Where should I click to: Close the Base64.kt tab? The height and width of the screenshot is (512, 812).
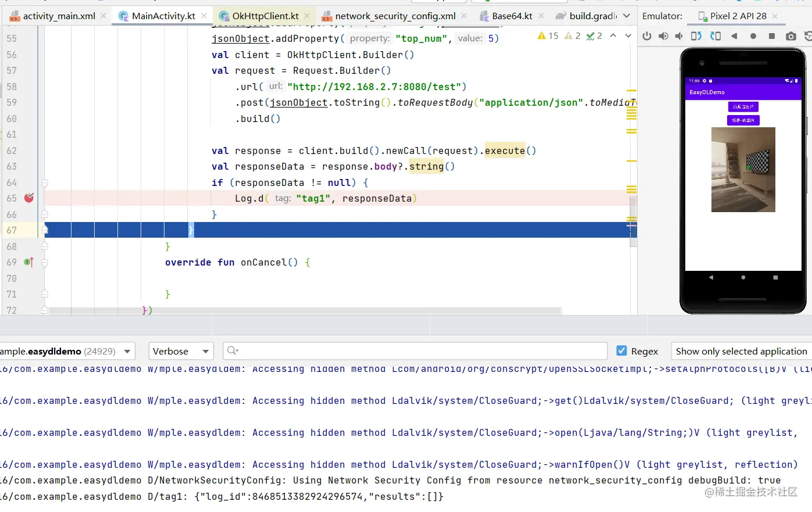click(x=541, y=16)
